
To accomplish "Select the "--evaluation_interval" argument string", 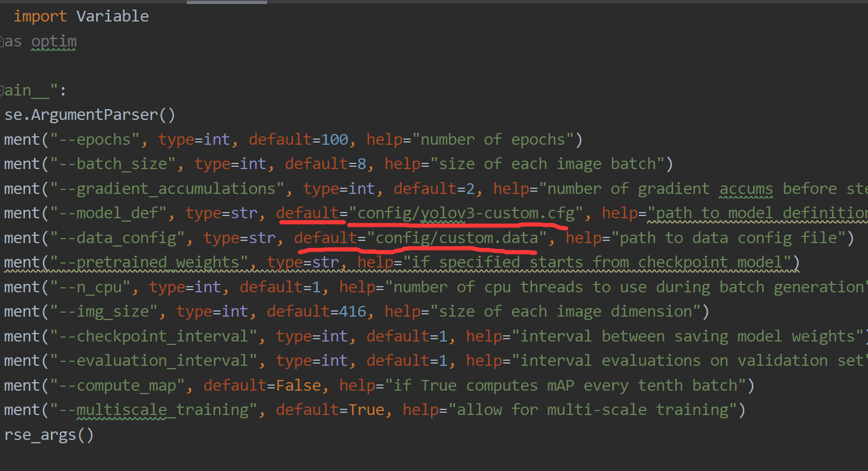I will coord(153,361).
